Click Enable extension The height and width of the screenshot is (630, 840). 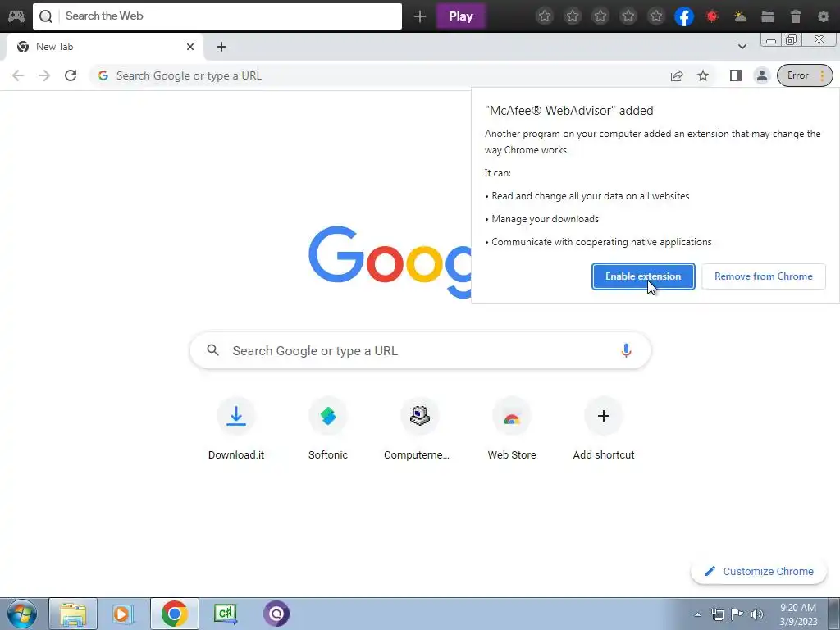coord(643,276)
